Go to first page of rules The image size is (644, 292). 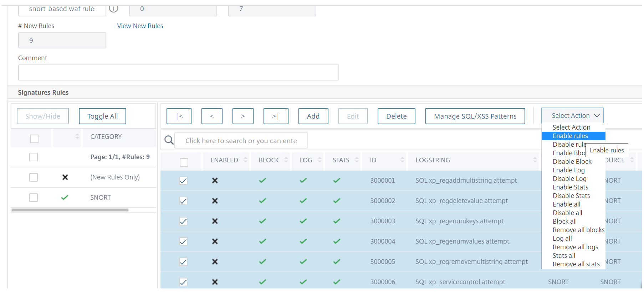(179, 116)
